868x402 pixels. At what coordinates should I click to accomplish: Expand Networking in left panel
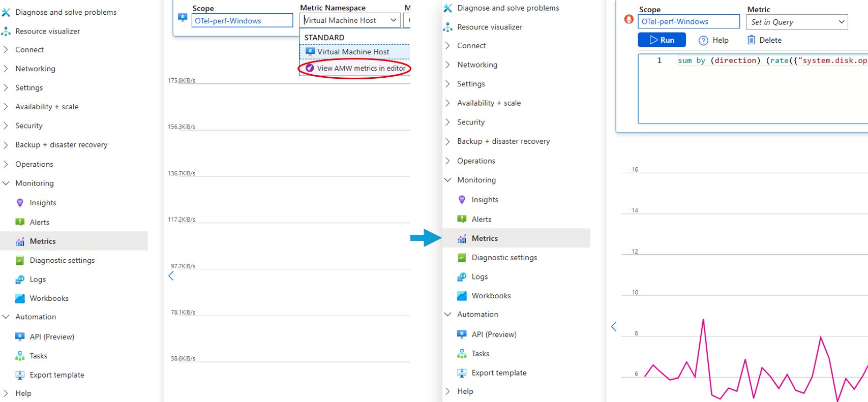[x=6, y=69]
